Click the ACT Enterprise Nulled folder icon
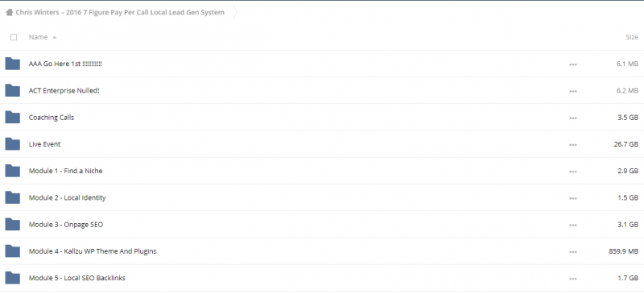This screenshot has height=294, width=644. [13, 90]
